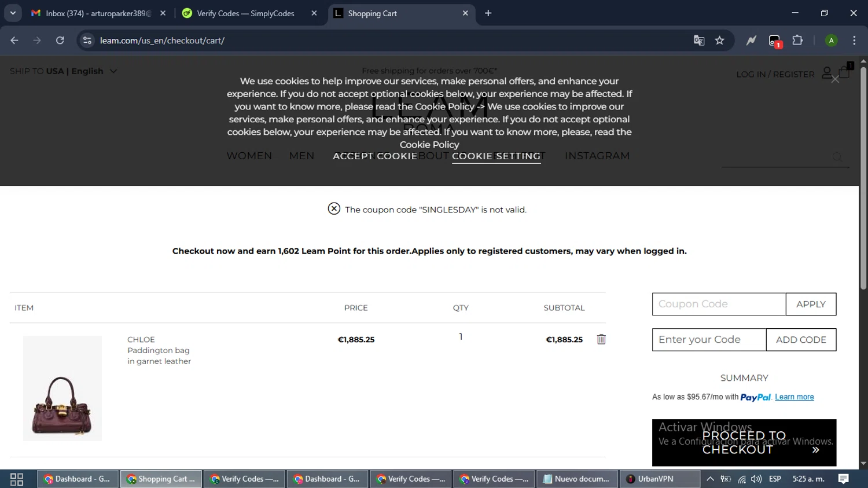Screen dimensions: 868x488
Task: Open volume control in system tray
Action: tap(756, 479)
